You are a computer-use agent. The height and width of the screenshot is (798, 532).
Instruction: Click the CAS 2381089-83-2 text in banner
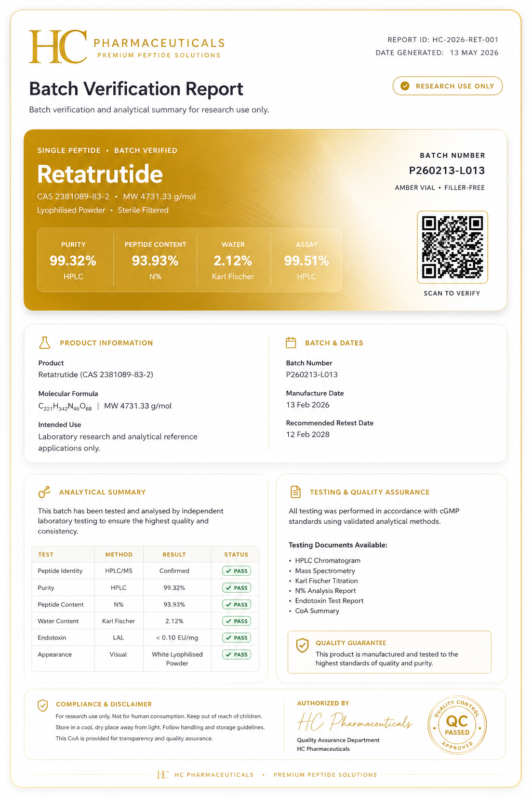coord(73,196)
